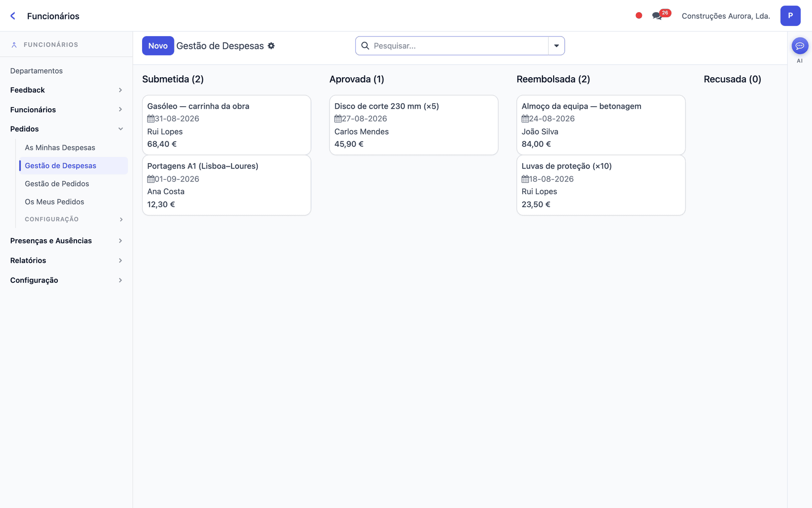812x508 pixels.
Task: Click the Aprovada (1) column header
Action: click(357, 79)
